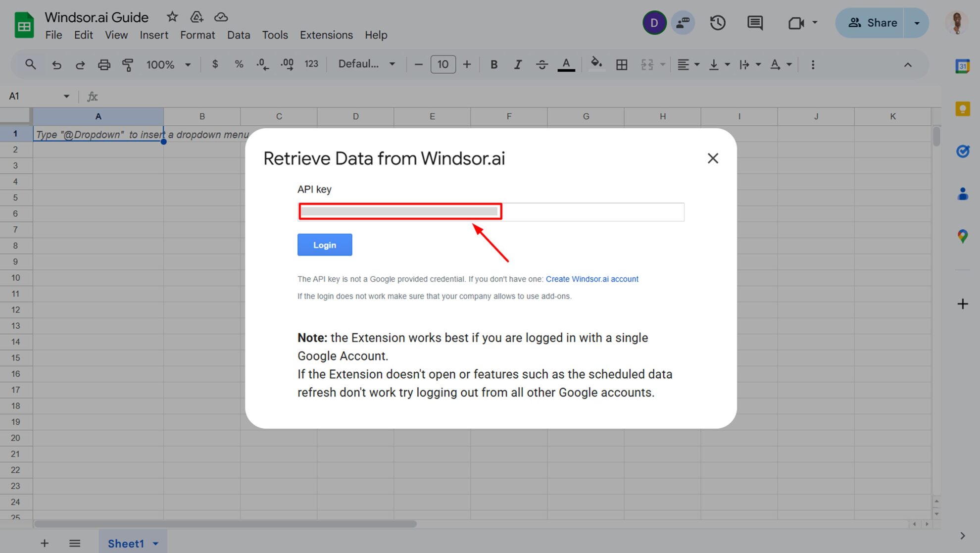Open the Extensions menu

[326, 35]
